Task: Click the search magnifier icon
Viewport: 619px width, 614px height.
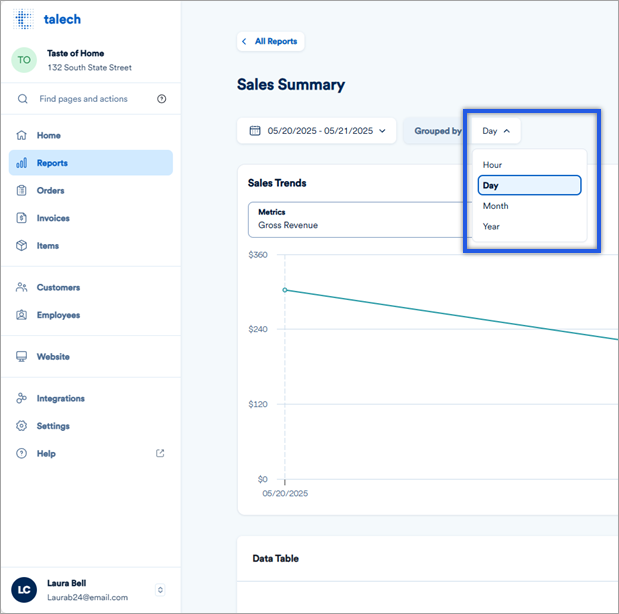Action: click(23, 99)
